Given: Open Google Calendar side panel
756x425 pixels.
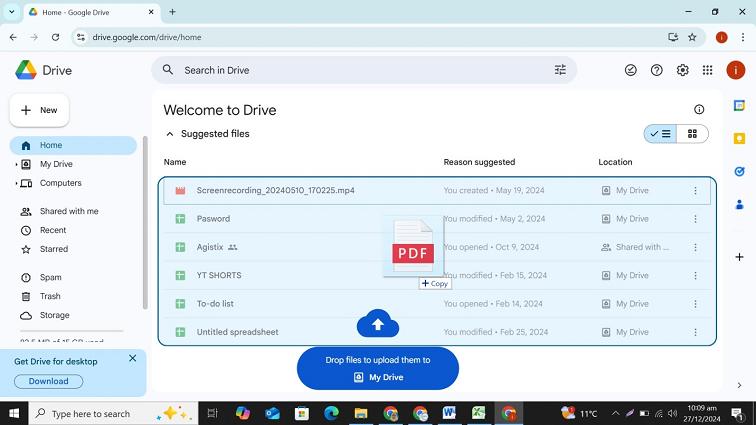Looking at the screenshot, I should click(739, 106).
